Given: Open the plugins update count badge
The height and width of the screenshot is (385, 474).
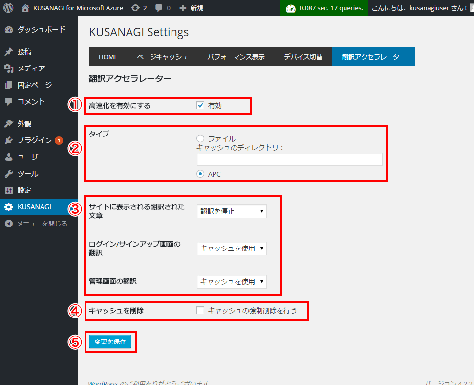Looking at the screenshot, I should [59, 140].
